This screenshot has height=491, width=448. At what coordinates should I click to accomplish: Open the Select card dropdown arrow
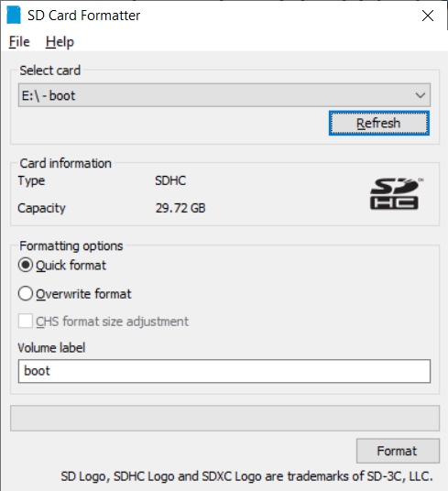coord(421,95)
